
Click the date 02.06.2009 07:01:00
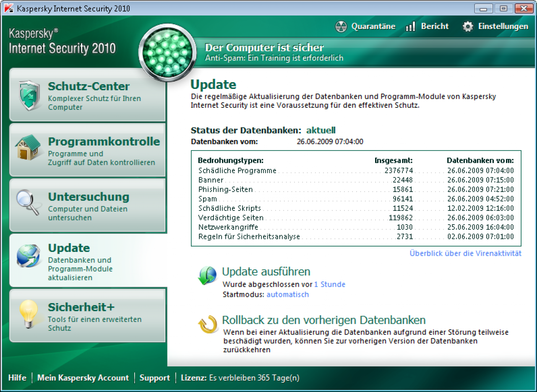pos(480,236)
